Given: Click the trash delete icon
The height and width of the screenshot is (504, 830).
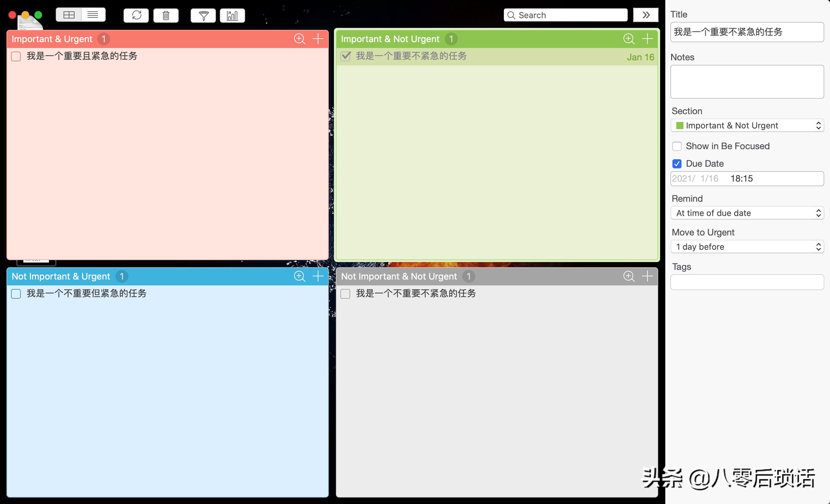Looking at the screenshot, I should 166,16.
